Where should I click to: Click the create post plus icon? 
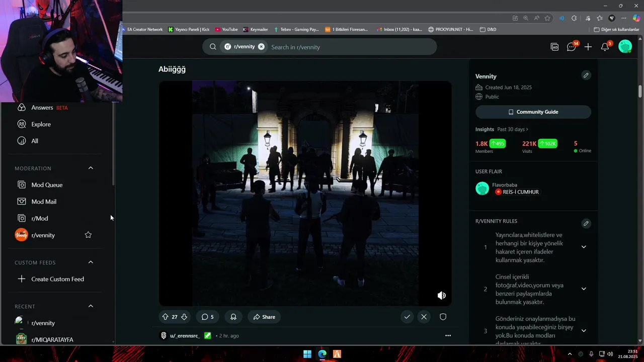588,47
